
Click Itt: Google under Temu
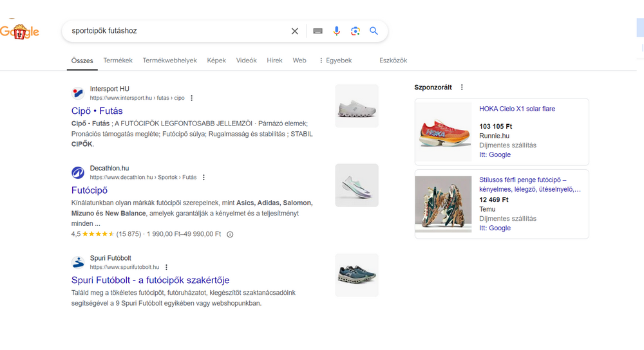[x=495, y=228]
